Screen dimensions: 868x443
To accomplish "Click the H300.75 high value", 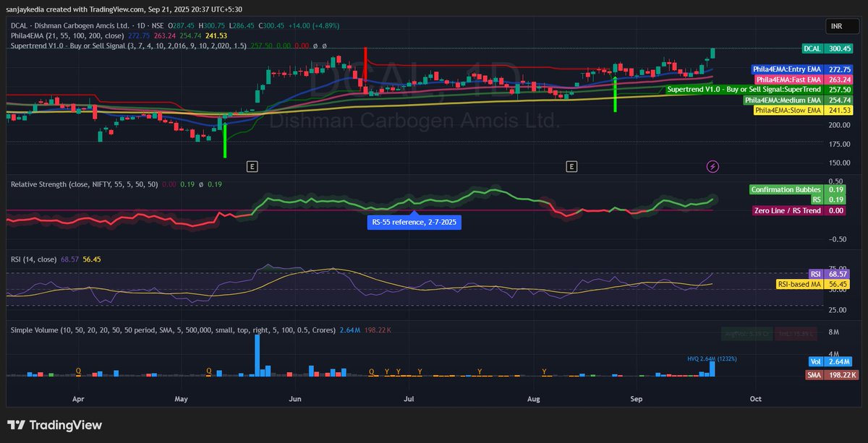I will [x=210, y=25].
